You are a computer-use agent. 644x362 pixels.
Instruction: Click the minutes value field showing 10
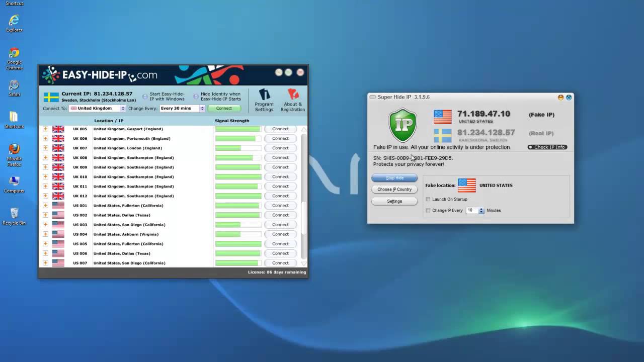pos(472,210)
